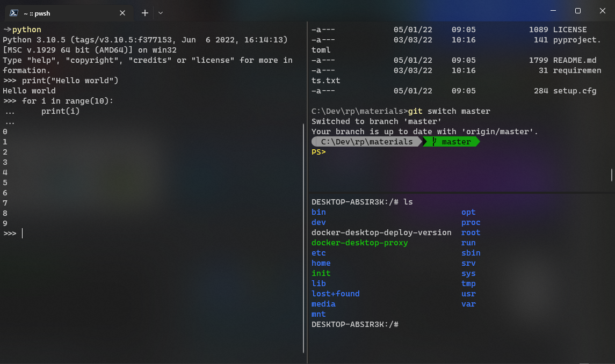615x364 pixels.
Task: Click the "usr" directory name
Action: [468, 294]
